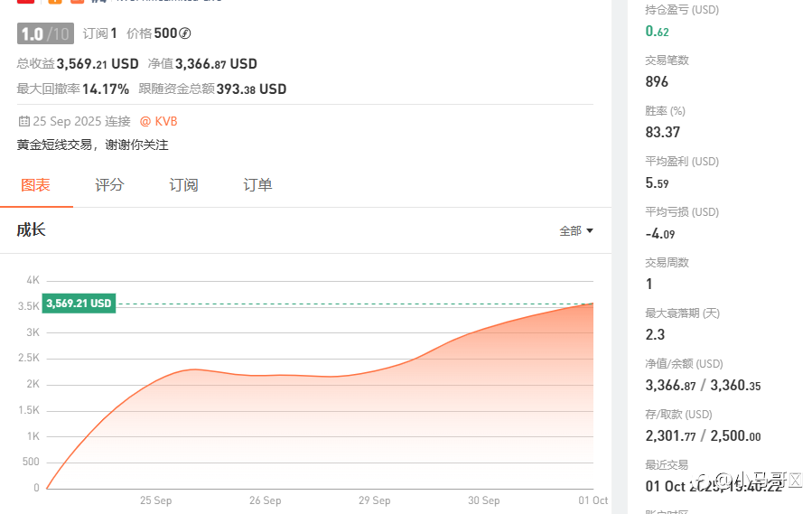Click the 25 Sep date on chart axis
Viewport: 812px width, 514px height.
[x=156, y=500]
